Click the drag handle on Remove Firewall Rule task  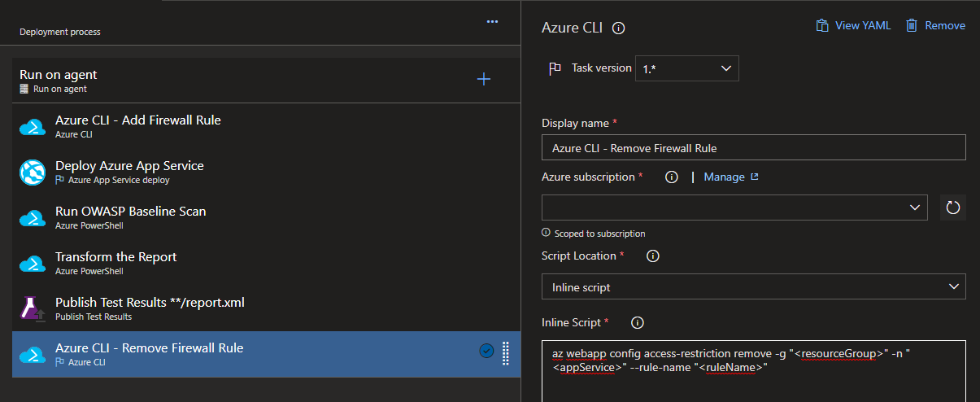point(505,353)
